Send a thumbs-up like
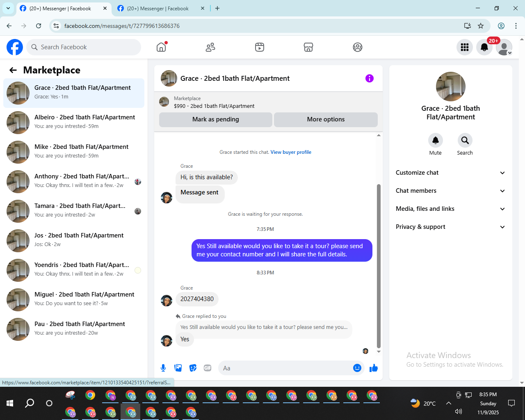Image resolution: width=525 pixels, height=420 pixels. [x=374, y=368]
